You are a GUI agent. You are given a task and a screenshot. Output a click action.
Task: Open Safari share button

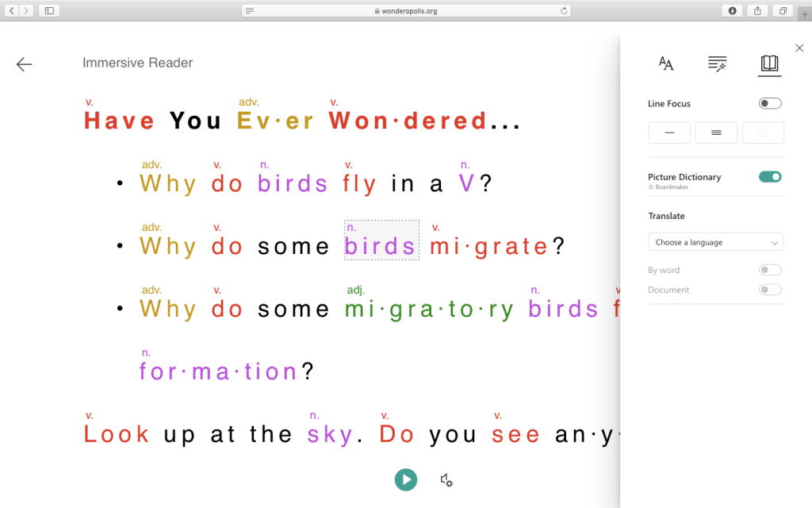point(757,10)
